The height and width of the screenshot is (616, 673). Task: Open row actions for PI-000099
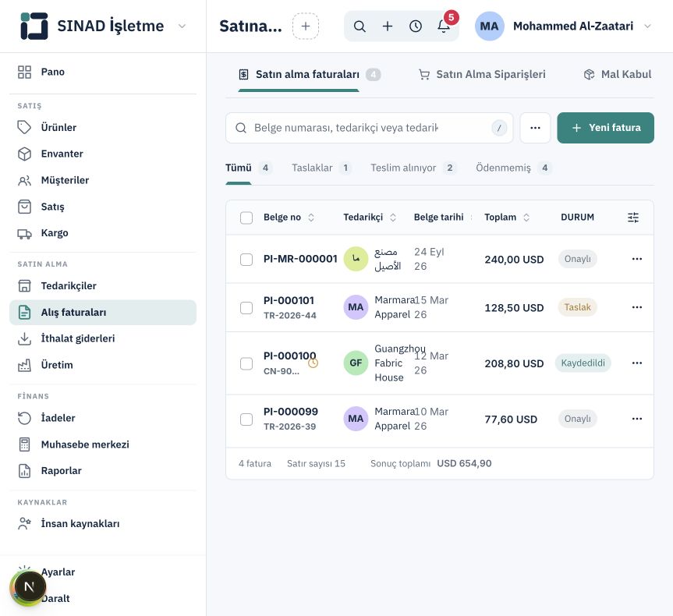[x=637, y=419]
